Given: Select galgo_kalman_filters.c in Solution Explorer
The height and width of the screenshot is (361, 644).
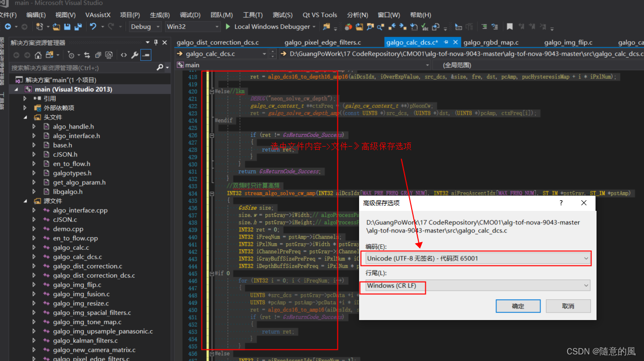Looking at the screenshot, I should pyautogui.click(x=85, y=341).
